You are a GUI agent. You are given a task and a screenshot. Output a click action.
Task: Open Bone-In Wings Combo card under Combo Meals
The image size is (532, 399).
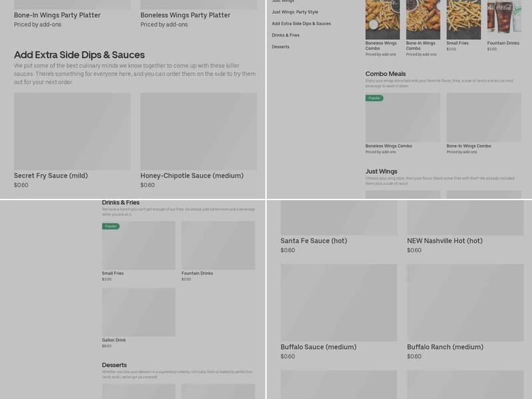[x=483, y=118]
